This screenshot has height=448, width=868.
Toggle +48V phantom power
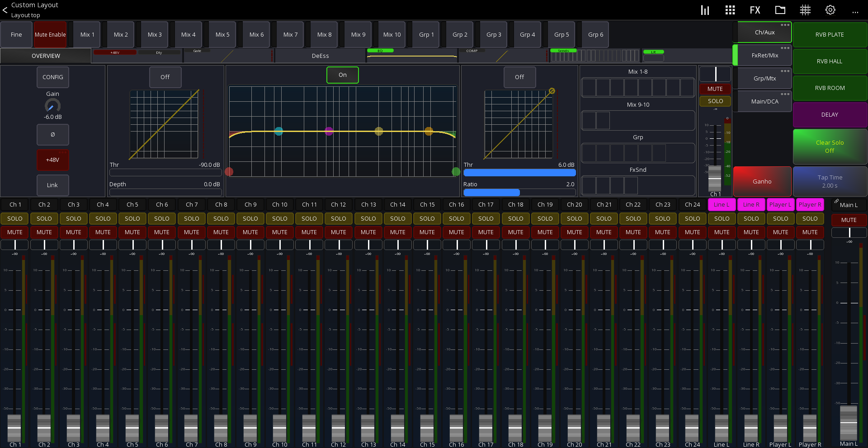53,160
